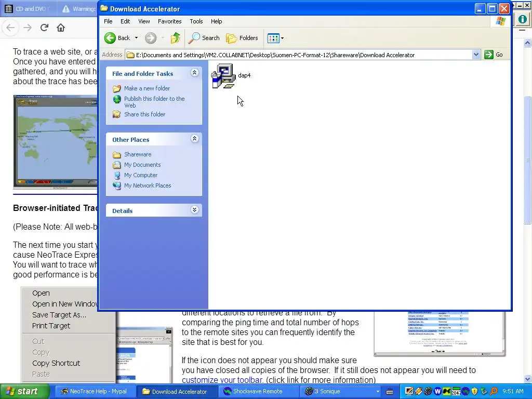Click the Windows flag logo in Explorer
The height and width of the screenshot is (399, 532).
(x=500, y=21)
